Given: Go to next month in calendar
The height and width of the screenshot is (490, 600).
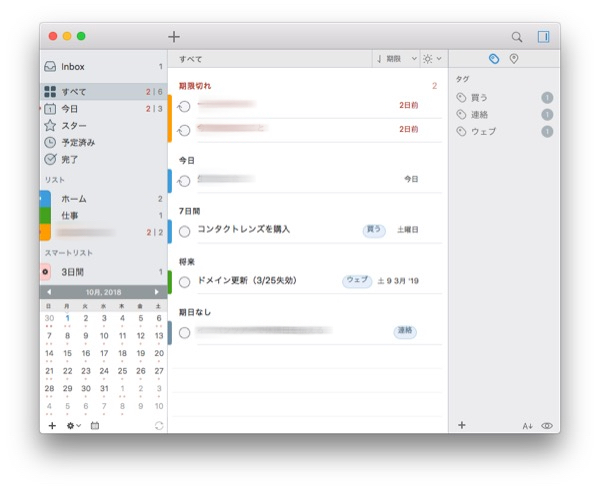Looking at the screenshot, I should [156, 292].
